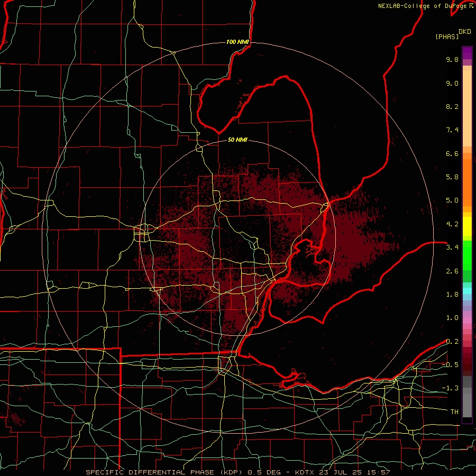Click the 7.4 legend value
476x476 pixels.
(x=452, y=130)
